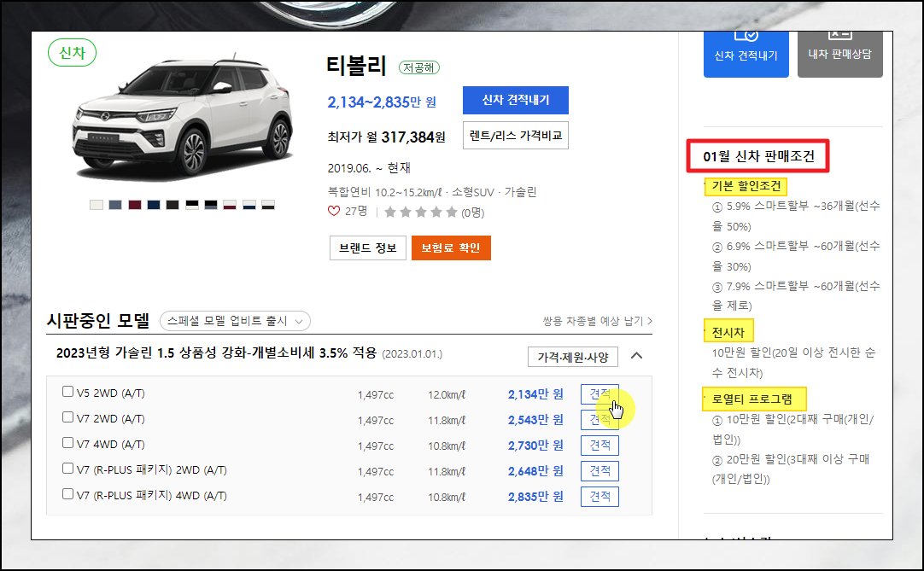Viewport: 924px width, 571px height.
Task: Click R-PLUS 4WD price 2,835만 원
Action: pos(535,497)
